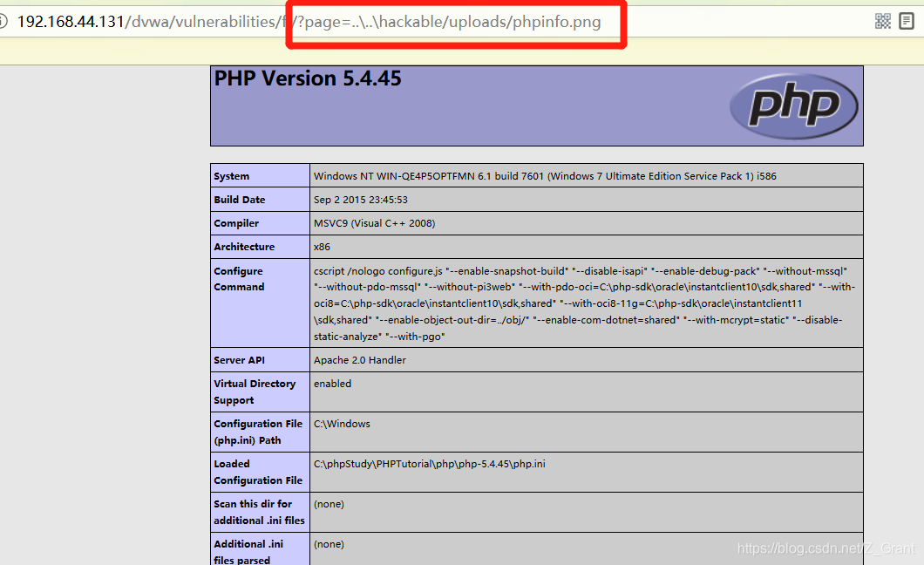Image resolution: width=924 pixels, height=565 pixels.
Task: Click the site info icon before the URL
Action: [3, 22]
